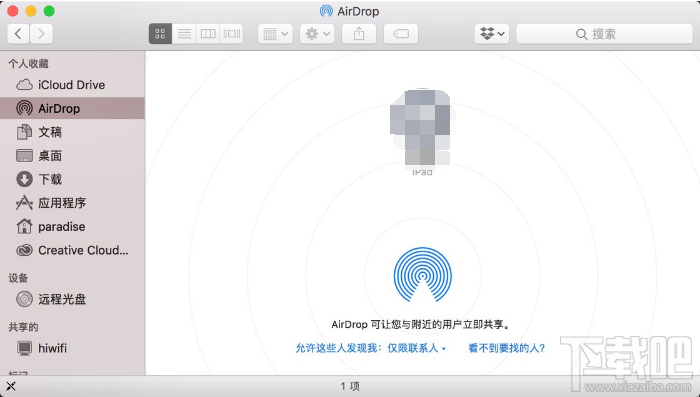700x397 pixels.
Task: Zoom the window with green button
Action: tap(49, 11)
